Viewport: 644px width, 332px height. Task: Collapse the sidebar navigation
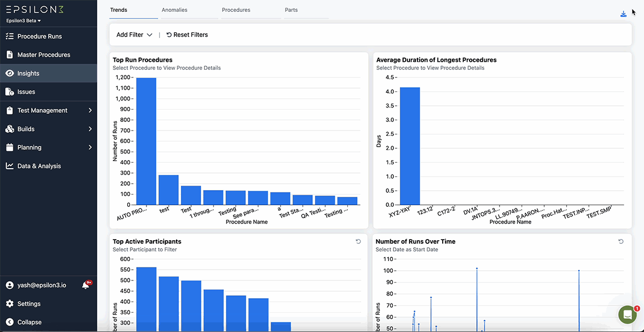click(48, 322)
